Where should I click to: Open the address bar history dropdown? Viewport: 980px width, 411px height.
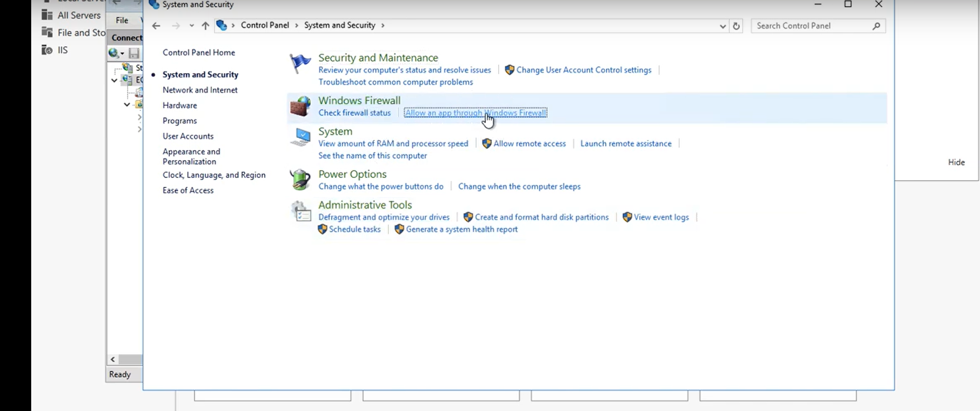click(x=723, y=26)
